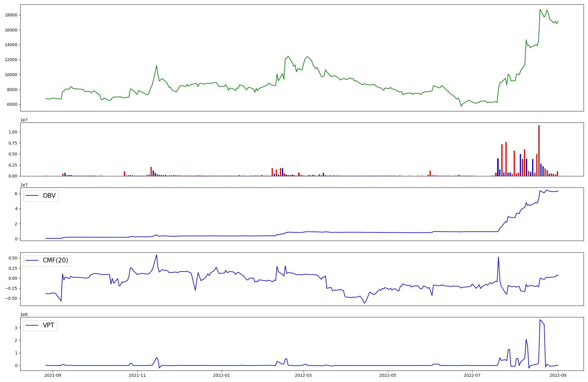Click the 2022-09 x-axis date label
The width and height of the screenshot is (588, 382).
[x=558, y=375]
